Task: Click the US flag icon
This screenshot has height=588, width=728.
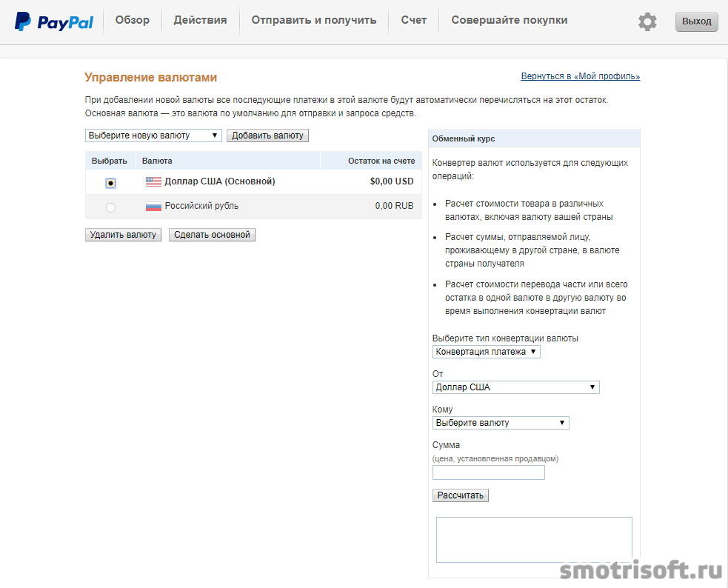Action: pyautogui.click(x=153, y=181)
